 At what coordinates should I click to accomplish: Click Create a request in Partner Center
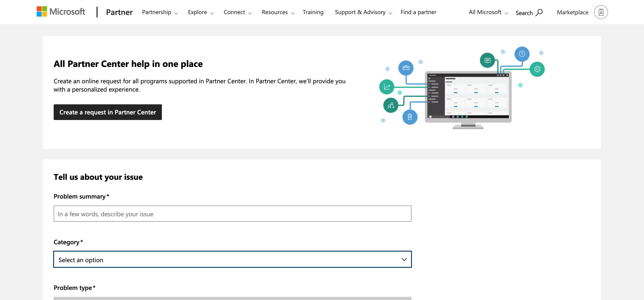point(108,112)
